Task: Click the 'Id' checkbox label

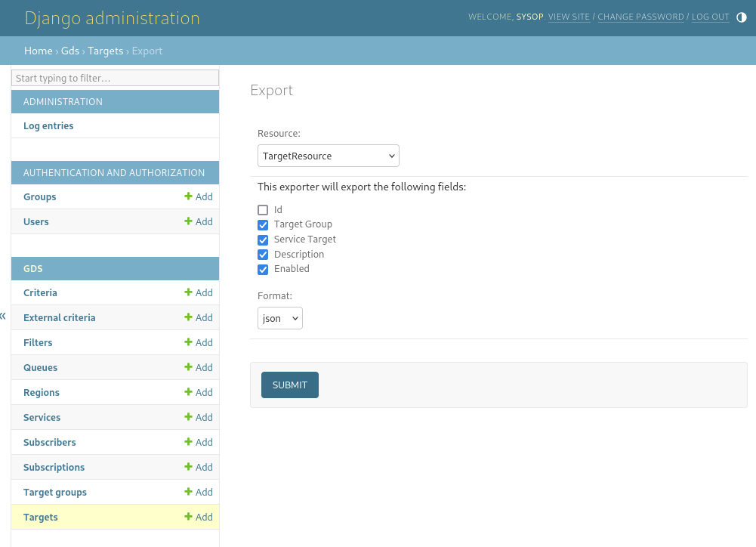Action: (278, 210)
